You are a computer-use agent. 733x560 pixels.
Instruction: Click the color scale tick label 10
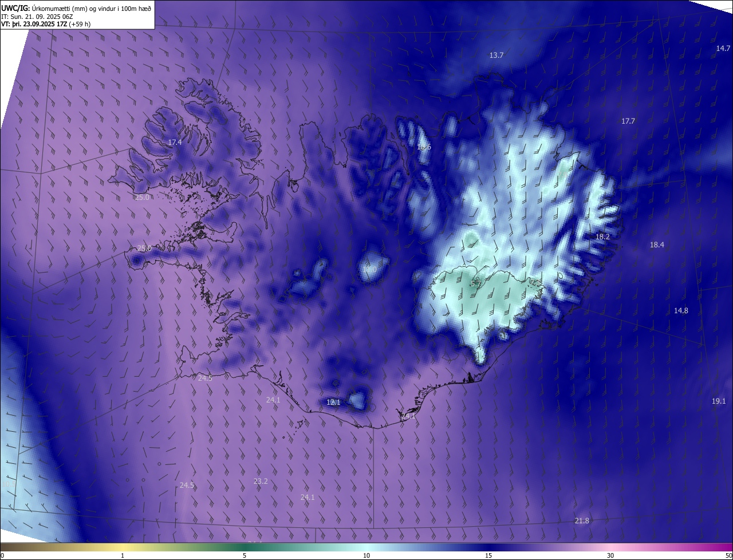366,555
